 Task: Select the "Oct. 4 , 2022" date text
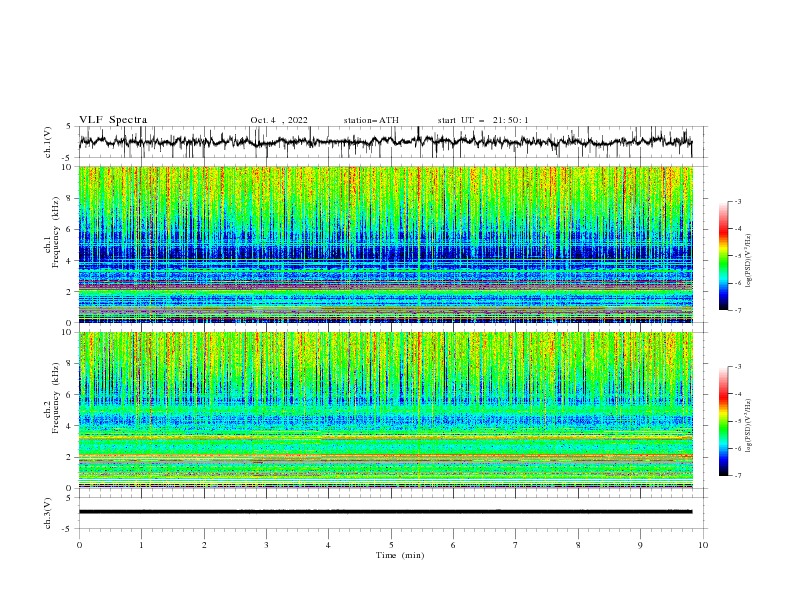(x=279, y=120)
